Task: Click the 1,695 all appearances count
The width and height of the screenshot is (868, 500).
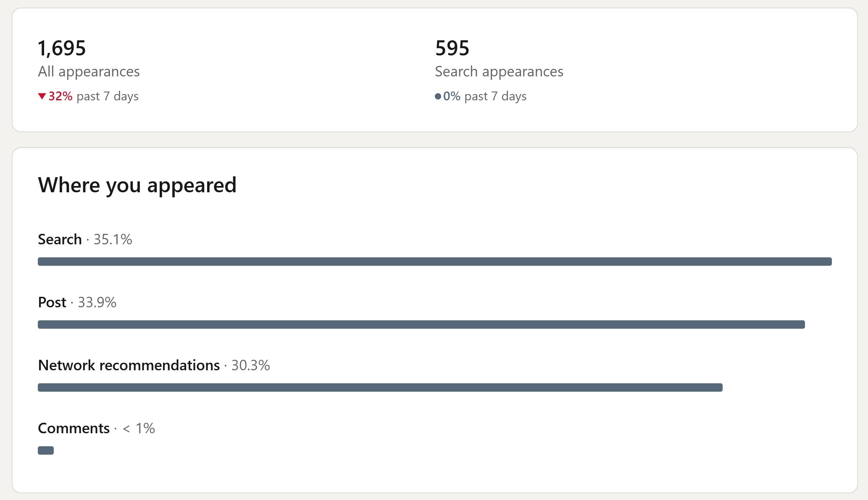Action: 62,48
